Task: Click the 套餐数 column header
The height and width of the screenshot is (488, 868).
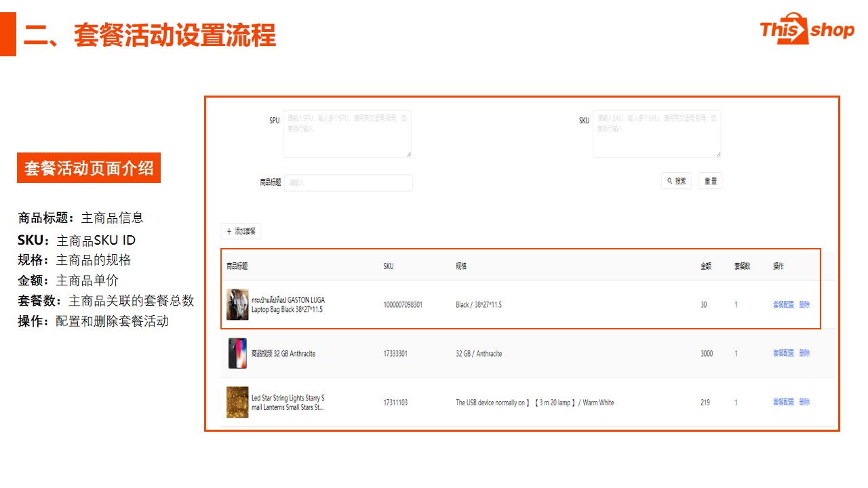Action: point(743,266)
